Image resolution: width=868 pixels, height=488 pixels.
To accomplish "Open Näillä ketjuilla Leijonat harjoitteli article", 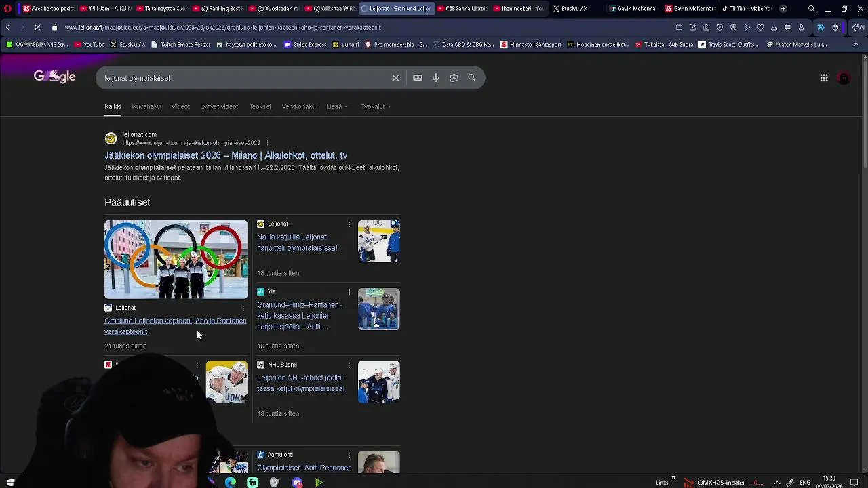I will [x=297, y=243].
